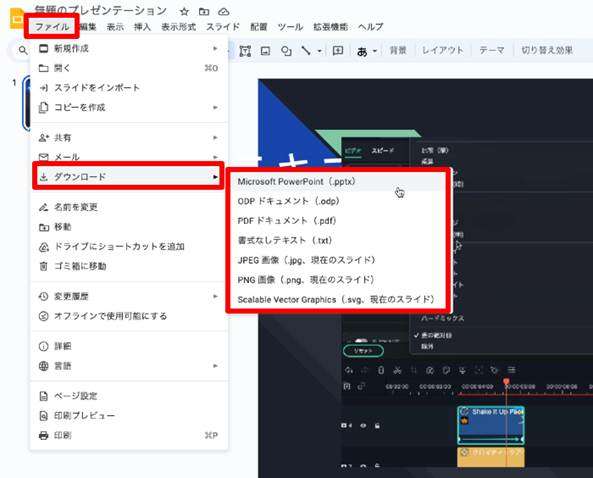
Task: Click the cloud save status icon
Action: pyautogui.click(x=224, y=11)
